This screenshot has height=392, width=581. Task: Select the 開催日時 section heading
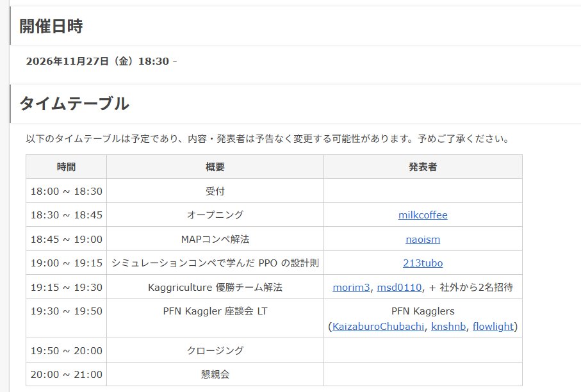coord(51,26)
